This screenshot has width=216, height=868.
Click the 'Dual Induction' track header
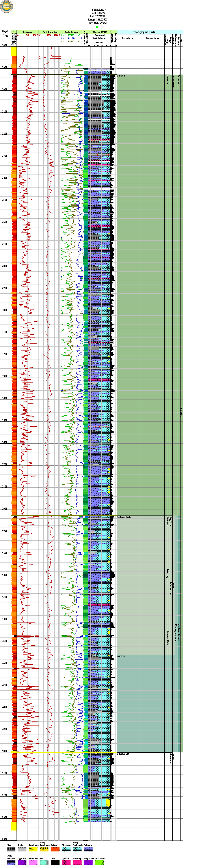[x=50, y=32]
